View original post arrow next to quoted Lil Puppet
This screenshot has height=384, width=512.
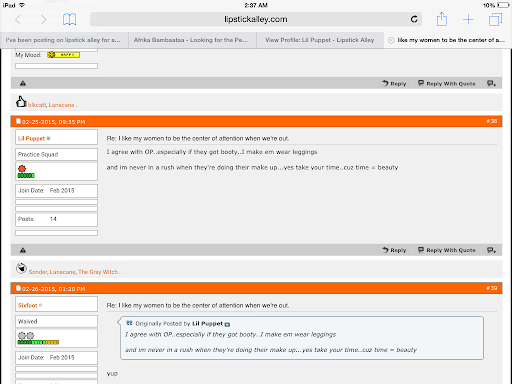click(227, 324)
